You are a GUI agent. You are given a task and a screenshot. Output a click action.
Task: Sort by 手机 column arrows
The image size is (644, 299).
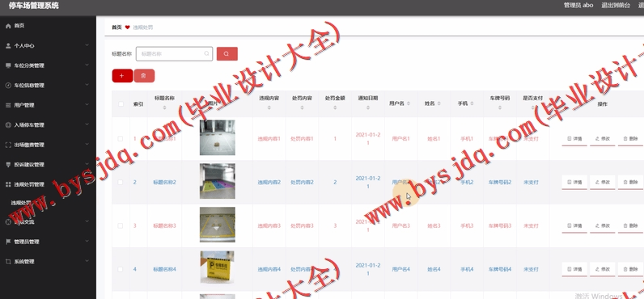pos(472,103)
